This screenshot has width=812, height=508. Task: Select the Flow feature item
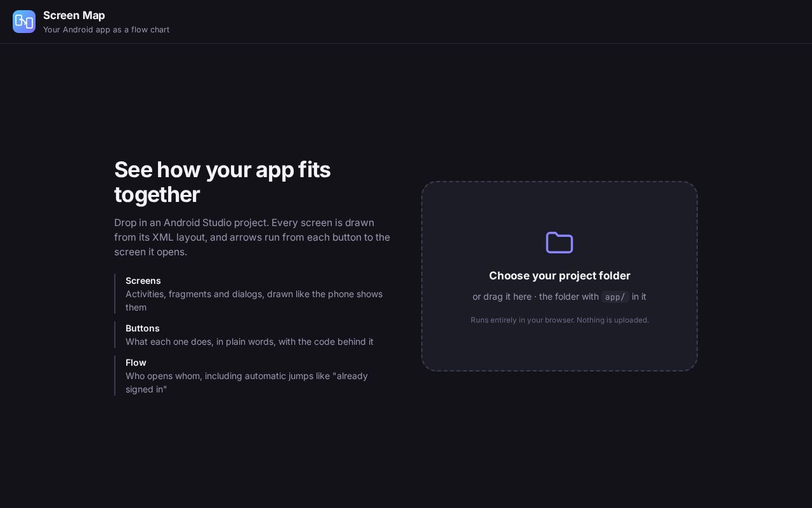254,375
